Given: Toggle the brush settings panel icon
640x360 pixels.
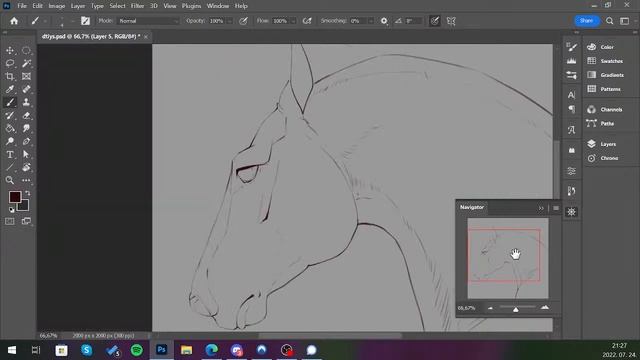Looking at the screenshot, I should pyautogui.click(x=85, y=21).
